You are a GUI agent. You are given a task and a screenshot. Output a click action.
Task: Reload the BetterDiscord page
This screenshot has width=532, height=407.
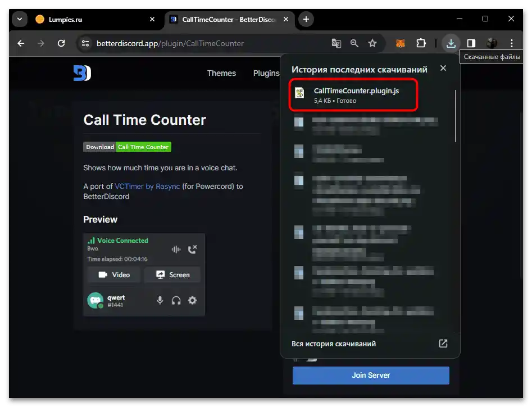61,43
